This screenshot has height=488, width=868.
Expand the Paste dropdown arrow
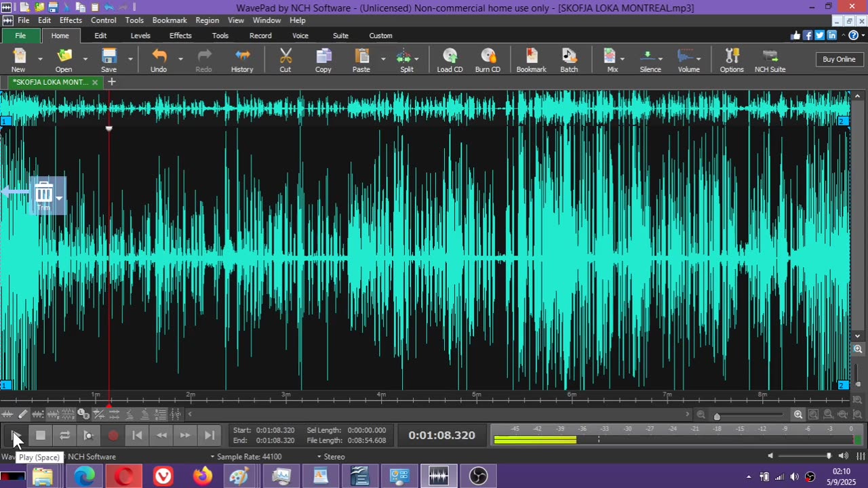coord(383,59)
